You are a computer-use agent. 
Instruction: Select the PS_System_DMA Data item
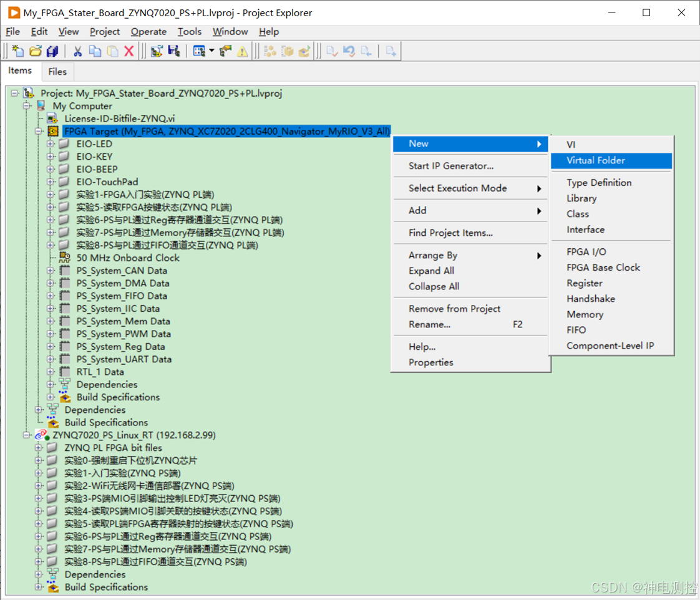point(123,283)
